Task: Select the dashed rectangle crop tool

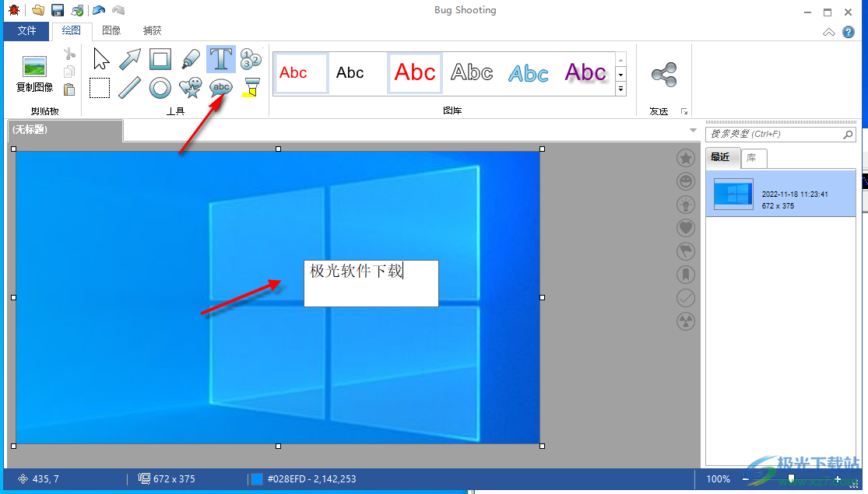Action: tap(100, 88)
